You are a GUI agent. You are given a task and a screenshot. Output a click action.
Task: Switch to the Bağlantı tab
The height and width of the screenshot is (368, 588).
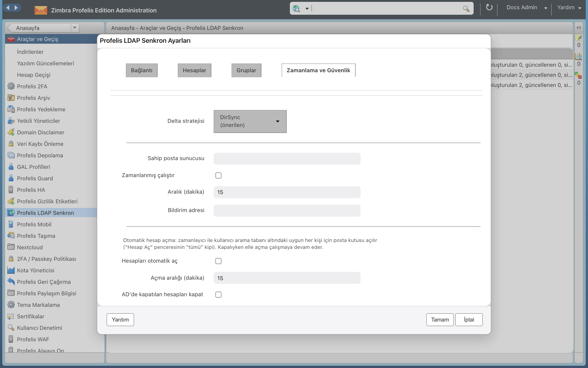pyautogui.click(x=142, y=70)
